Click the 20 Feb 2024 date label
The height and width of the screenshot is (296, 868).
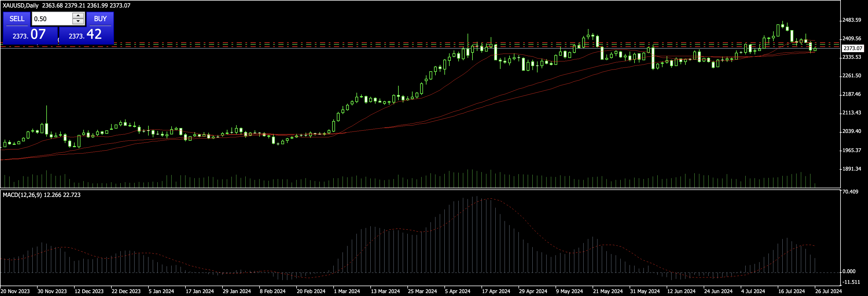311,291
